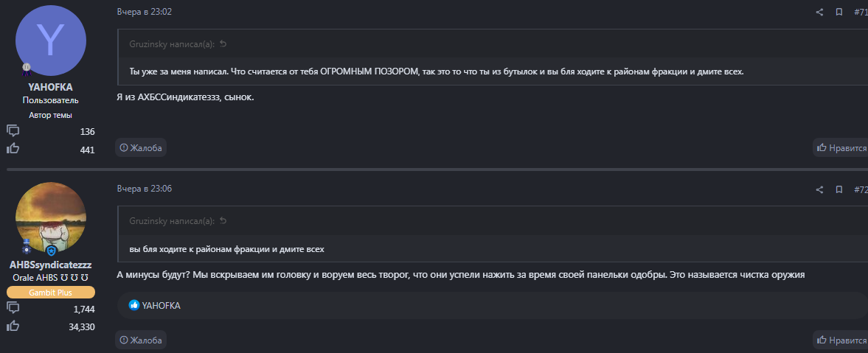Open the 'Вчера в 23:02' timestamp link
This screenshot has height=353, width=868.
coord(145,12)
